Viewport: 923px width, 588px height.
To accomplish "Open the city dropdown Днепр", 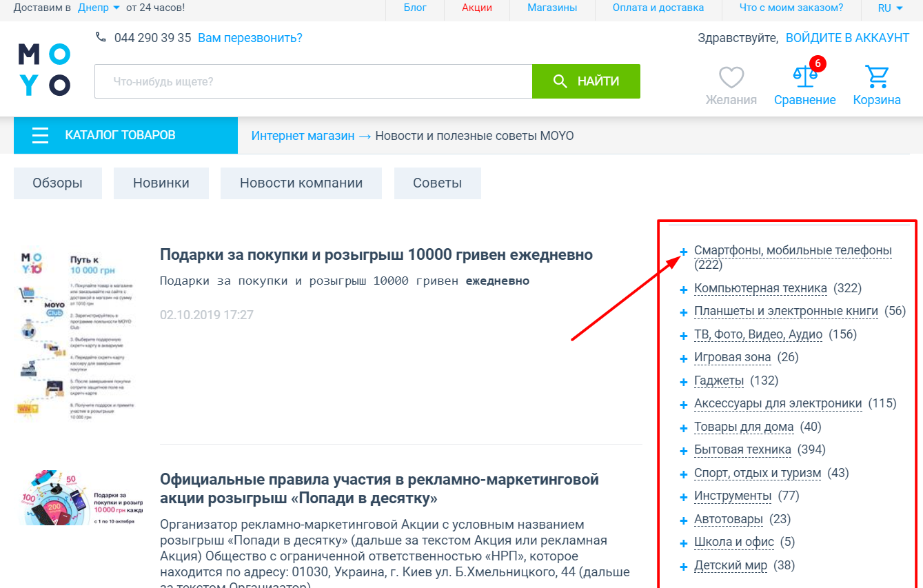I will (x=99, y=8).
